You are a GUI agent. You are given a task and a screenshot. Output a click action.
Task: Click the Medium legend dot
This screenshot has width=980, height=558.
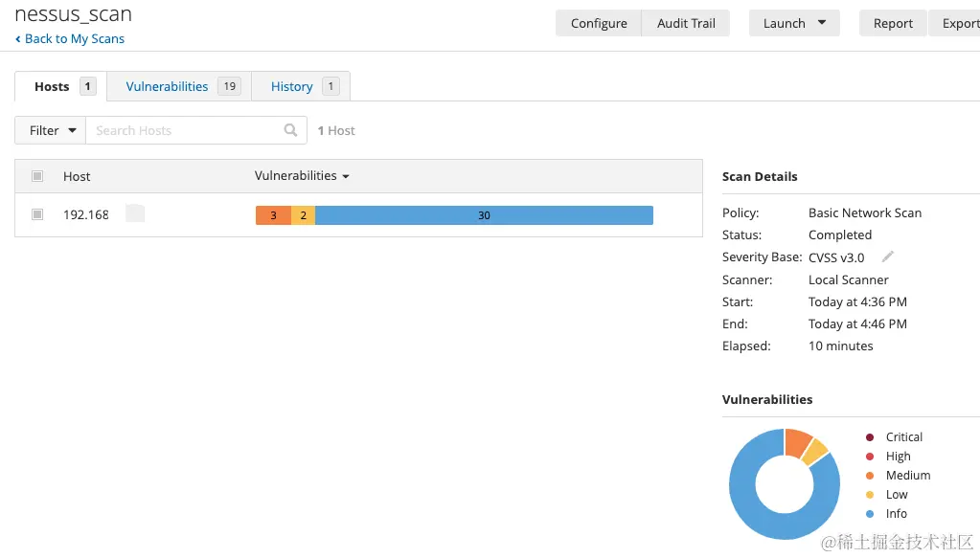click(x=870, y=476)
